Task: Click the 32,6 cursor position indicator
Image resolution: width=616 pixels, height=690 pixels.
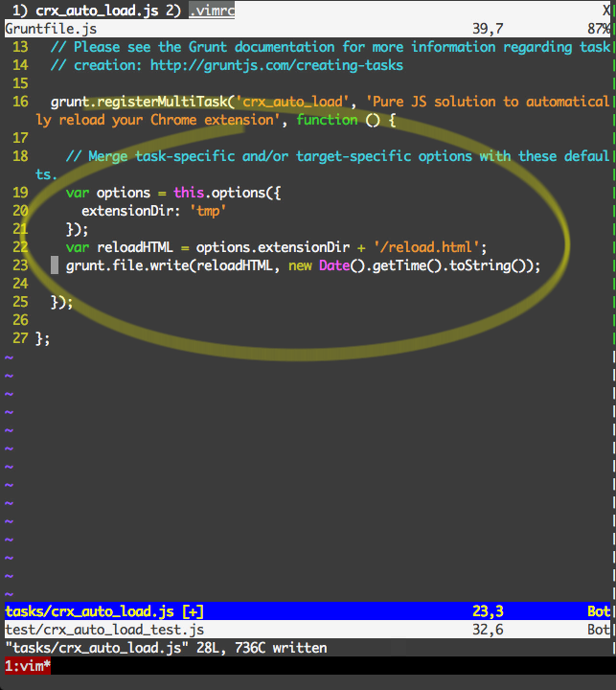Action: (x=488, y=630)
